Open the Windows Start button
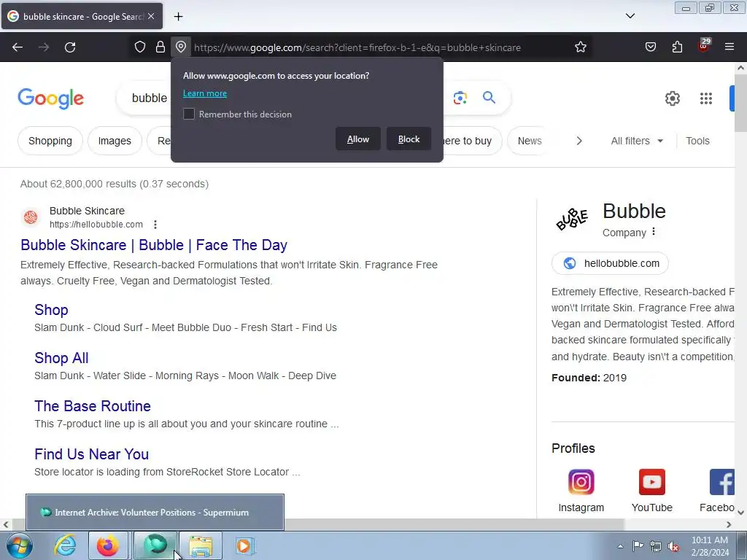Image resolution: width=747 pixels, height=560 pixels. click(x=20, y=546)
